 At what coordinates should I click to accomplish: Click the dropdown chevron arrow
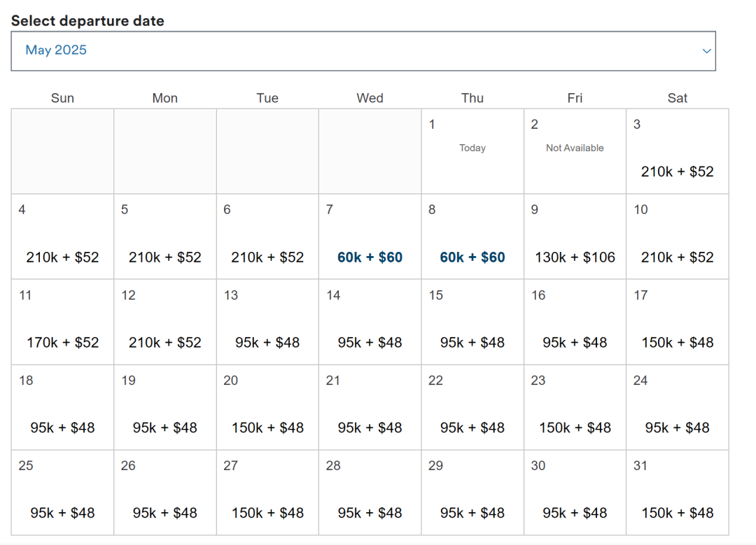(x=706, y=51)
